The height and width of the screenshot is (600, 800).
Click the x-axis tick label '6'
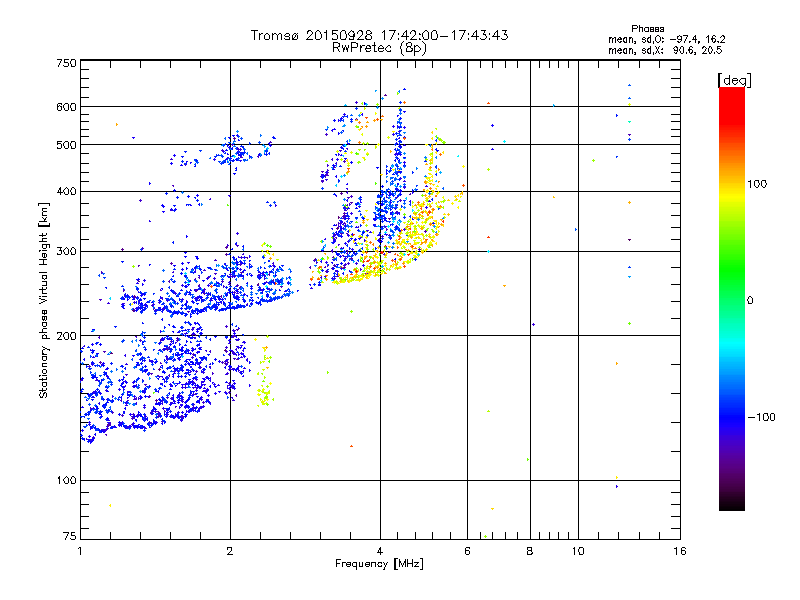pyautogui.click(x=467, y=551)
